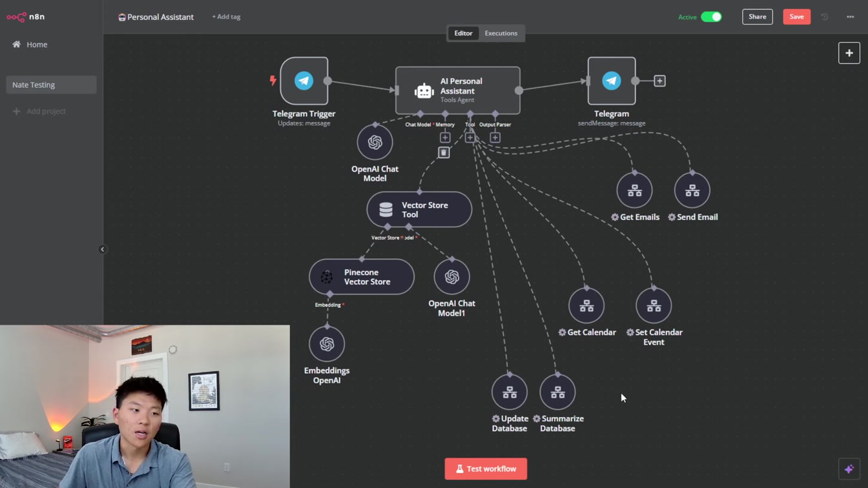Open the OpenAI Chat Model1 node
This screenshot has height=488, width=868.
451,277
